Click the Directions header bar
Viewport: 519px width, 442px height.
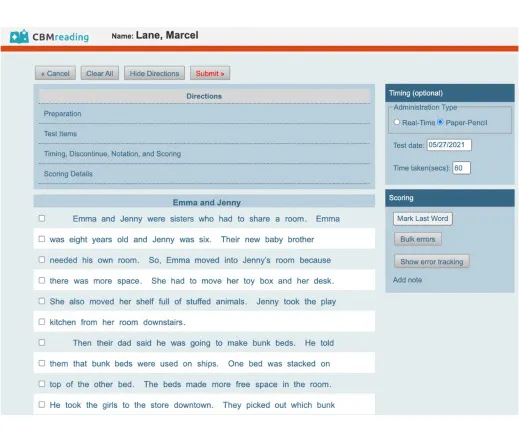[x=204, y=96]
